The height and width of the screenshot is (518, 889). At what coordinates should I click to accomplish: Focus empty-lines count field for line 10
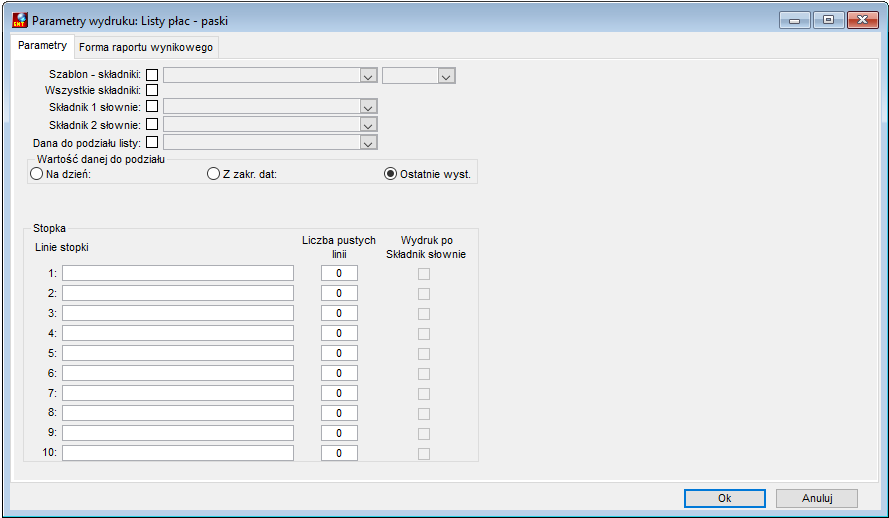339,453
